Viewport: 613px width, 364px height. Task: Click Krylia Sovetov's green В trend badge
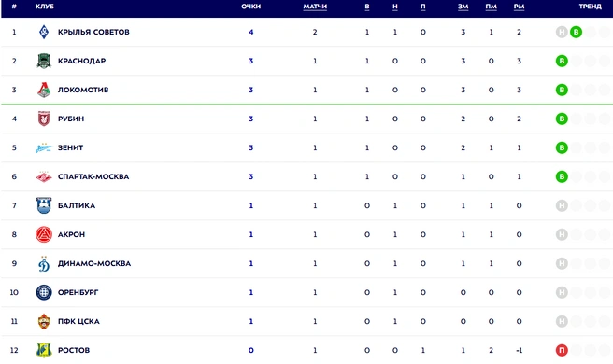(x=576, y=32)
